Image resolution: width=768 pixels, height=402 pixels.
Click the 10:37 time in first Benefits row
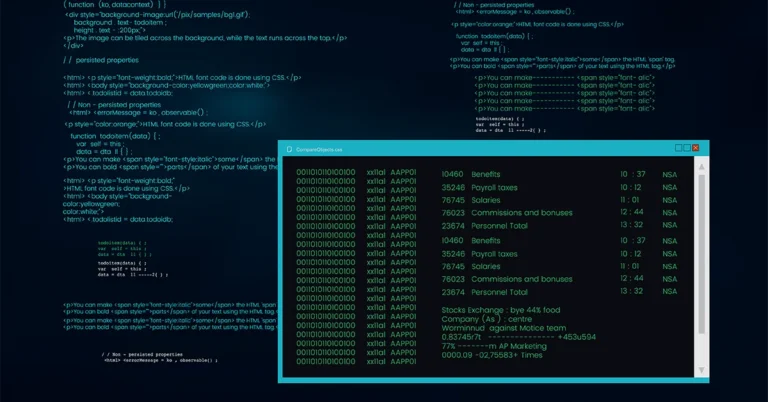click(x=632, y=174)
